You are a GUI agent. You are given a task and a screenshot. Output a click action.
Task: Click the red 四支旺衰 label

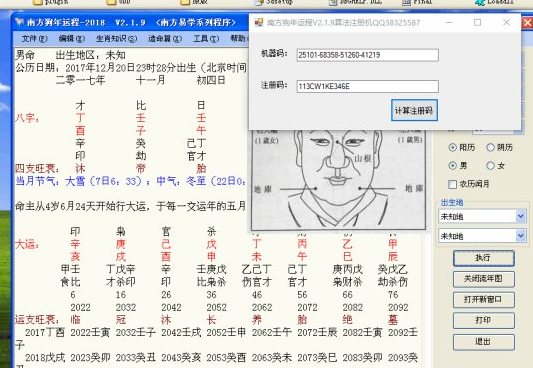pyautogui.click(x=37, y=169)
